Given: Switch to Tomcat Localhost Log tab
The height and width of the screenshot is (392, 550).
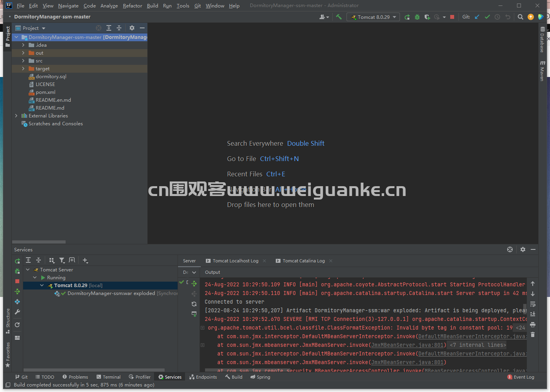Looking at the screenshot, I should click(235, 261).
